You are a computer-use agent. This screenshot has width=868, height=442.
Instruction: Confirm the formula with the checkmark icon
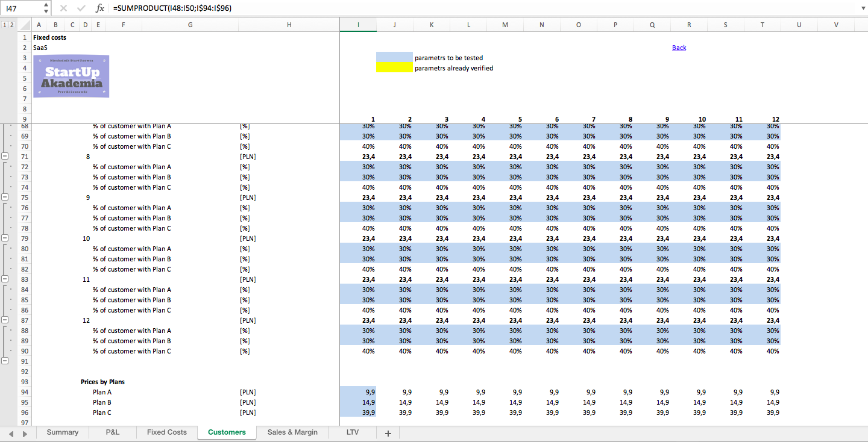coord(81,8)
